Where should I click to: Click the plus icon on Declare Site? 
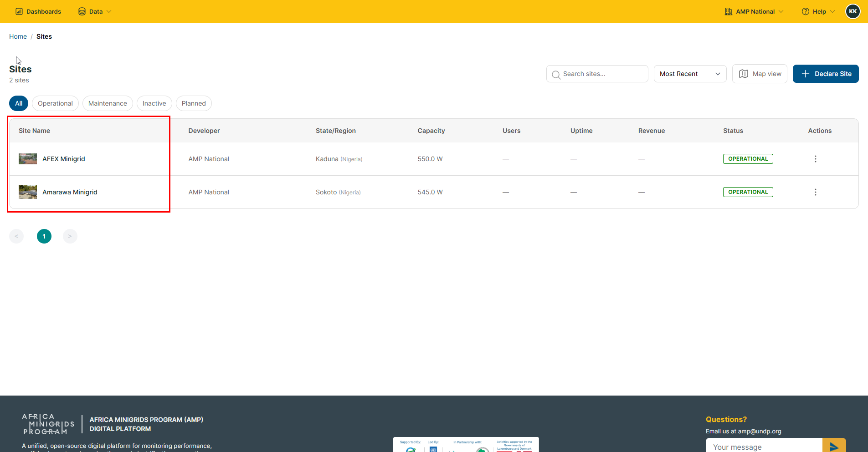click(806, 74)
